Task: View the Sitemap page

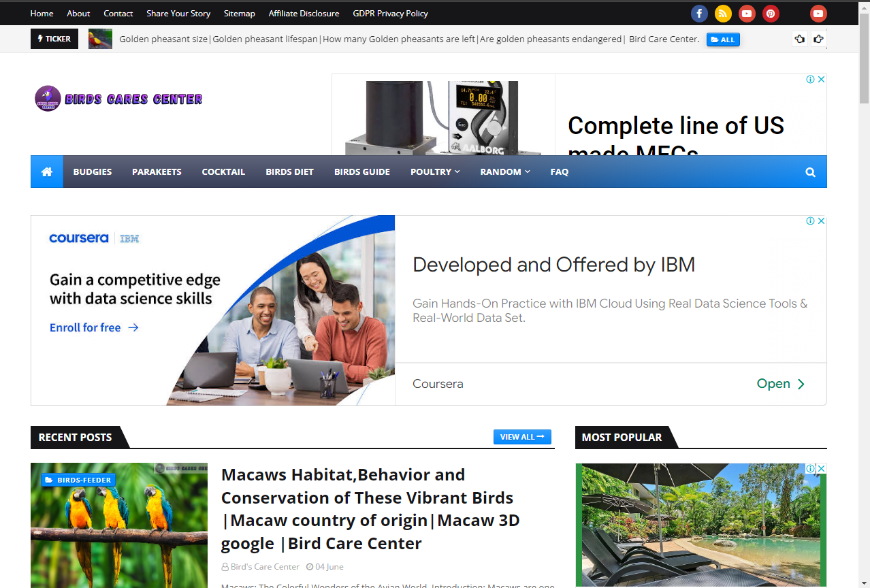Action: point(240,14)
